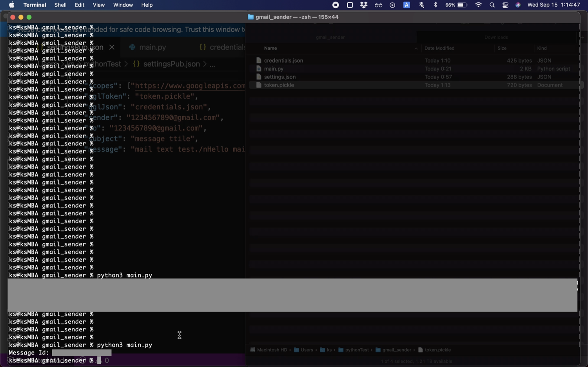
Task: Click the square window-manager menu bar icon
Action: coord(350,5)
